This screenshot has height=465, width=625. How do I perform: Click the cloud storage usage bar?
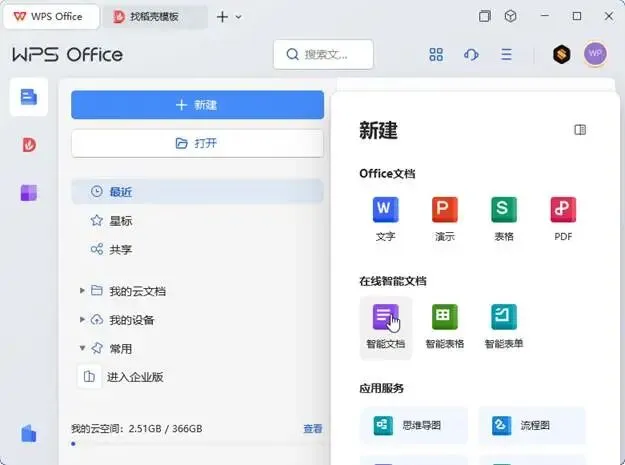pyautogui.click(x=197, y=443)
